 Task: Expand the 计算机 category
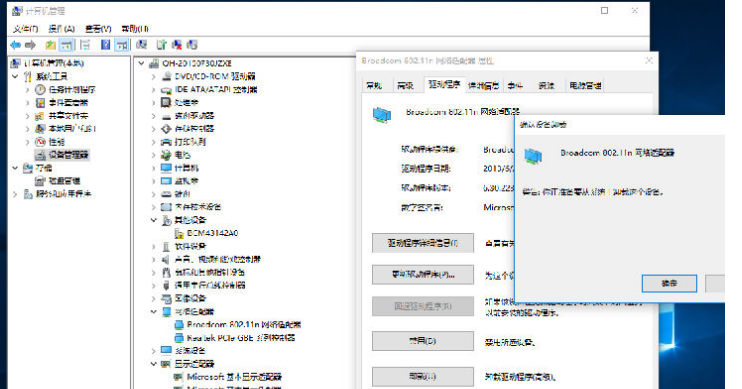(x=153, y=168)
